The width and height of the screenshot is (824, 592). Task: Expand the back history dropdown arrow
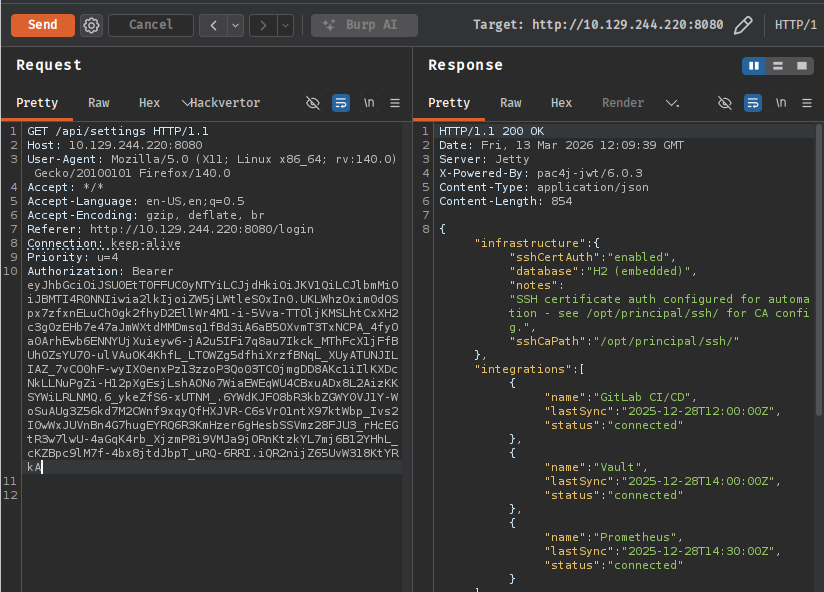coord(236,25)
